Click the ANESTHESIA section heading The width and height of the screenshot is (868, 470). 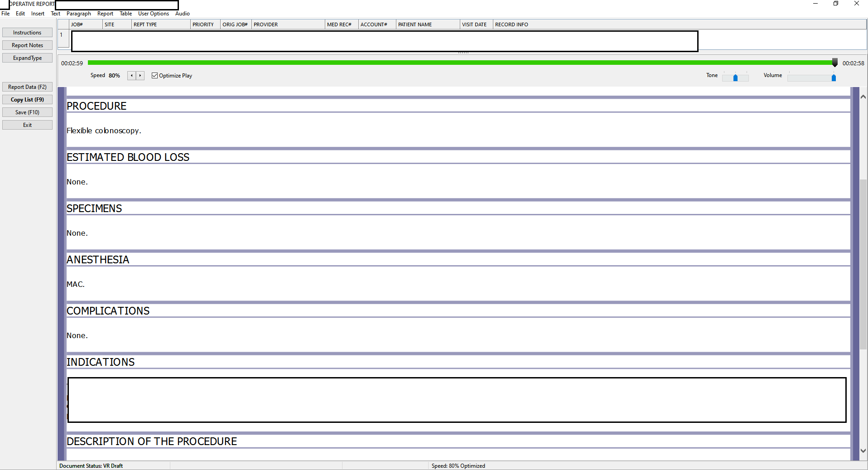click(x=98, y=260)
